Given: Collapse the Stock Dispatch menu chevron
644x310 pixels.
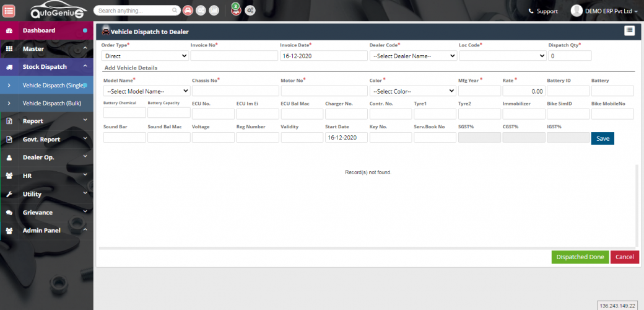Looking at the screenshot, I should point(85,66).
